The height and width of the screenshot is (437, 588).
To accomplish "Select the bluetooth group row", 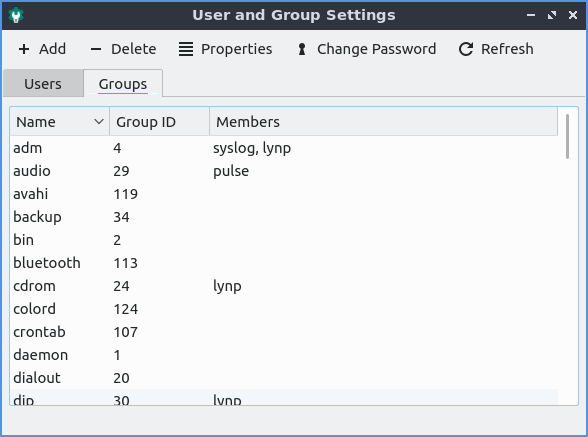I will pos(284,263).
